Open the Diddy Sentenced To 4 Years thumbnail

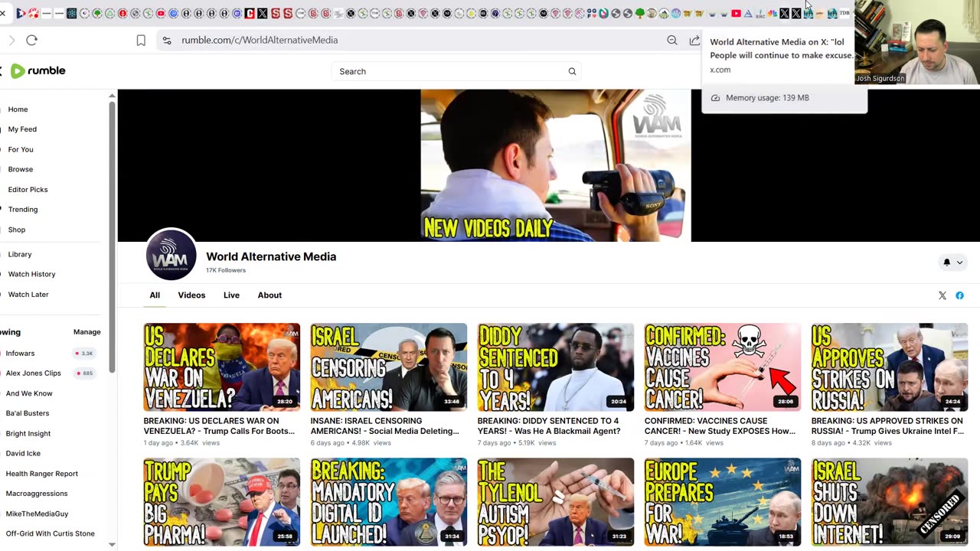555,367
